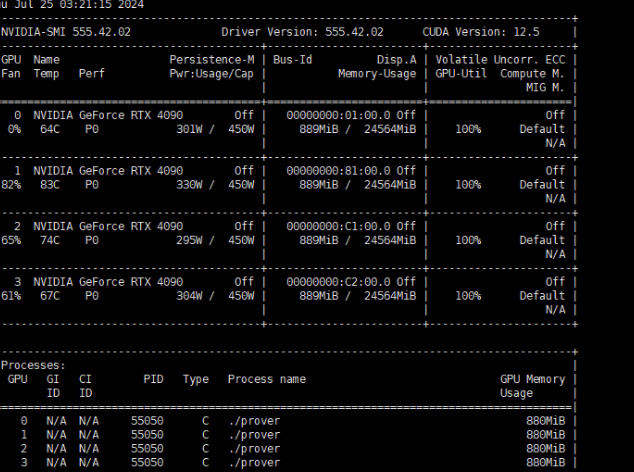This screenshot has height=472, width=634.
Task: Click the '61%' fan speed value
Action: point(11,296)
